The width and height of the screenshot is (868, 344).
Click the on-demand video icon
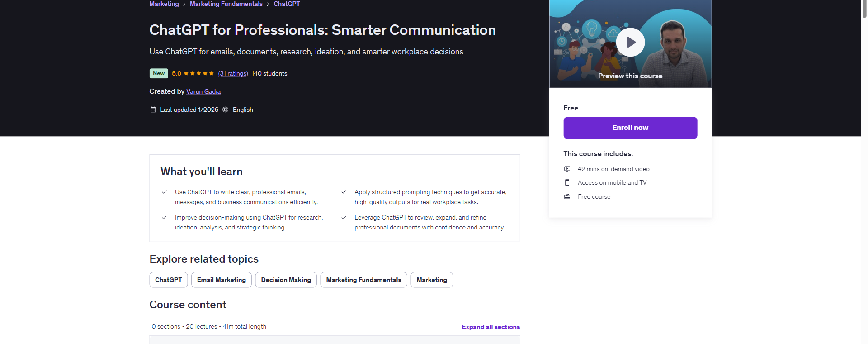[567, 169]
